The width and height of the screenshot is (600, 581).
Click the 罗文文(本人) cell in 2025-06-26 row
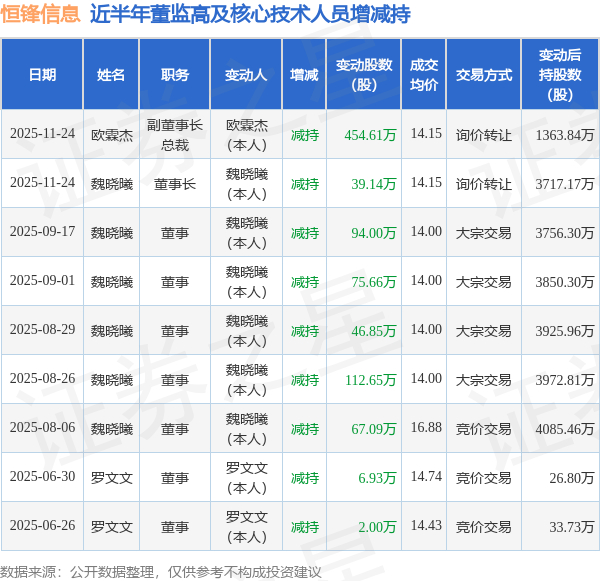pos(247,527)
